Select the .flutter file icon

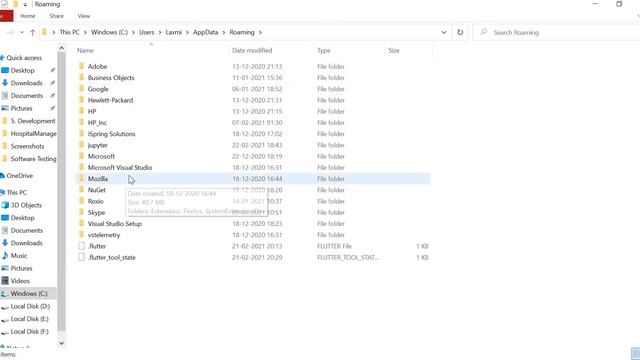click(81, 246)
